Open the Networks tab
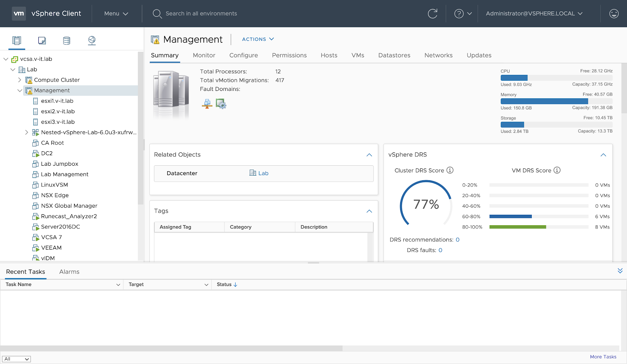This screenshot has width=627, height=364. click(439, 55)
